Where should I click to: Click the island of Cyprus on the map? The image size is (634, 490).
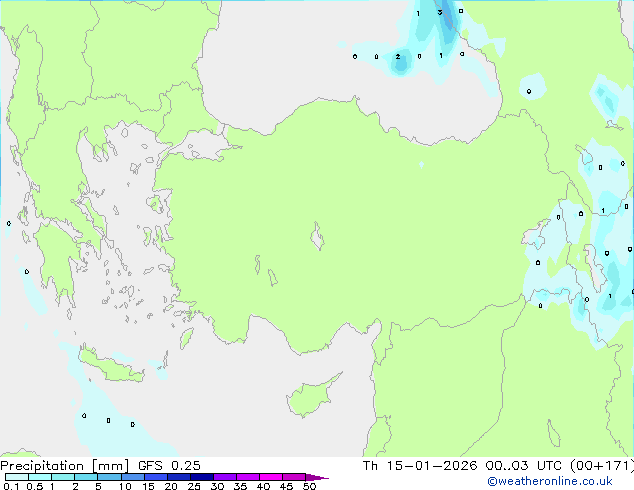(311, 397)
